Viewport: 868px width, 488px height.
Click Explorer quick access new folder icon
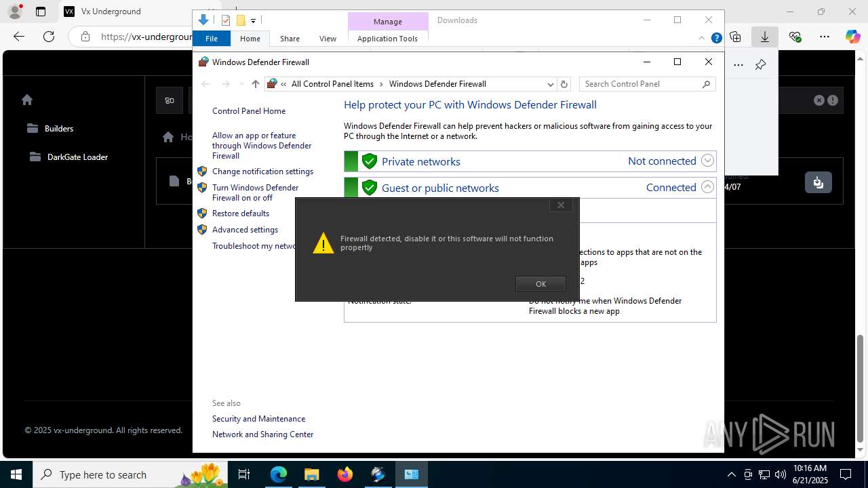click(x=240, y=20)
